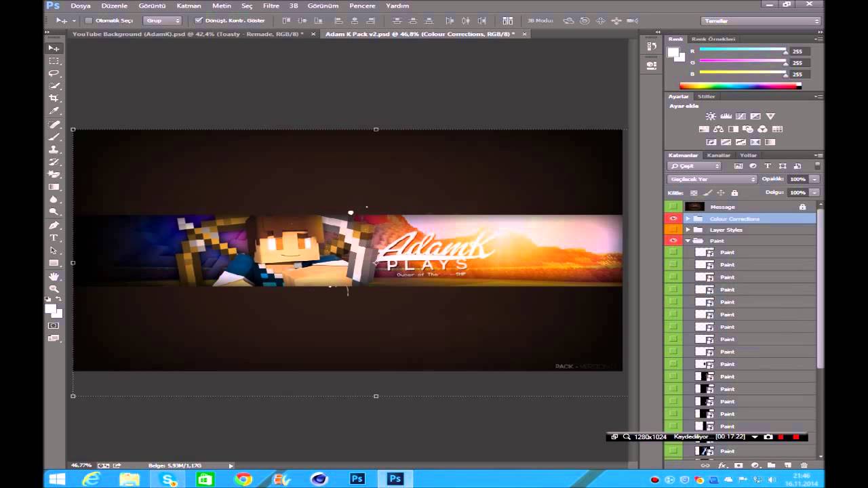Collapse the Paint group
Image resolution: width=868 pixels, height=488 pixels.
coord(688,241)
